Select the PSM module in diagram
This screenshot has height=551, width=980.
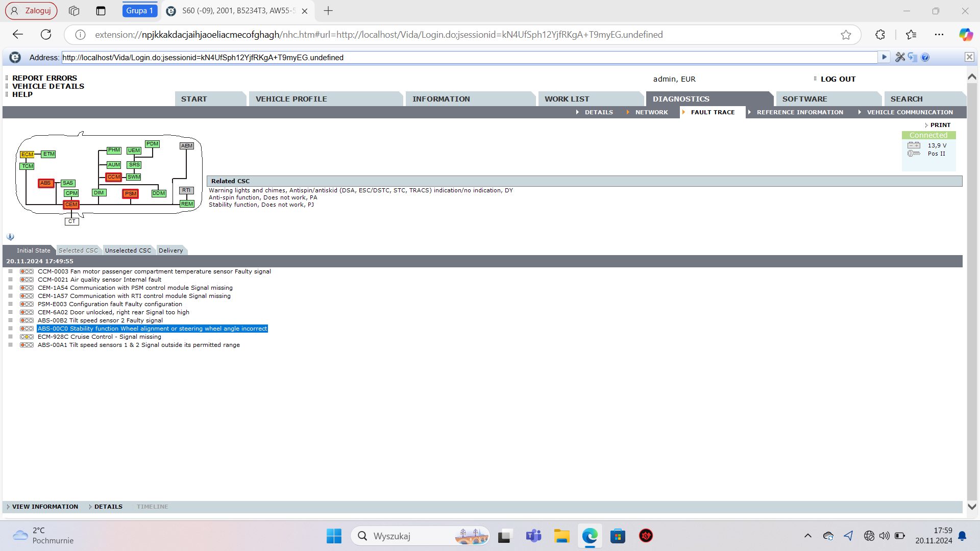[x=131, y=194]
